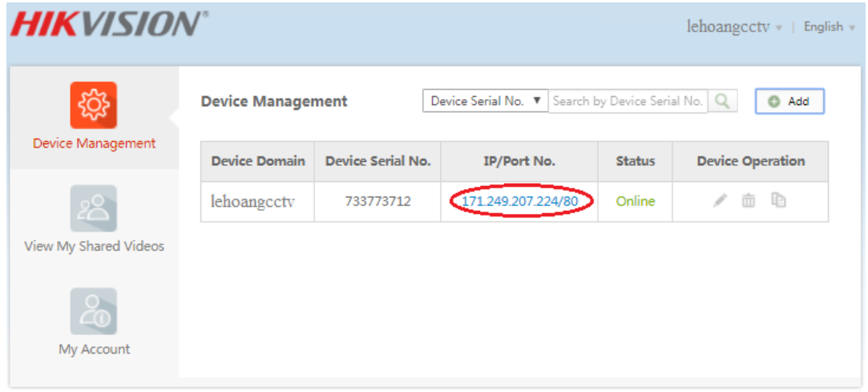The height and width of the screenshot is (392, 868).
Task: Open the Device Serial No. dropdown
Action: [485, 101]
